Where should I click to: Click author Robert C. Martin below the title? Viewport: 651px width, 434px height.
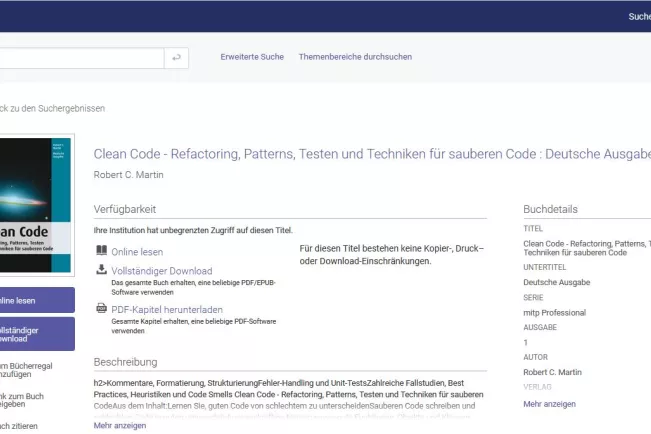129,175
